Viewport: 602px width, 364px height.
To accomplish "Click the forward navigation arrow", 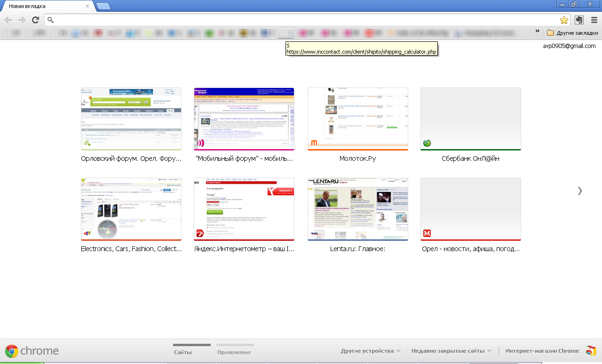I will tap(22, 20).
